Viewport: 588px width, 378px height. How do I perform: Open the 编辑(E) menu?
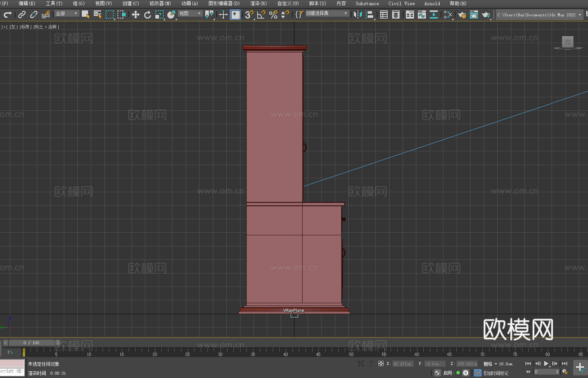coord(27,3)
